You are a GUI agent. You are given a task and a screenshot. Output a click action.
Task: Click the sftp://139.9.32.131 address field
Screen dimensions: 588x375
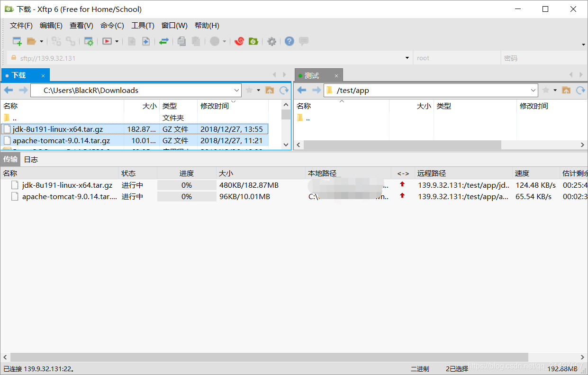208,58
